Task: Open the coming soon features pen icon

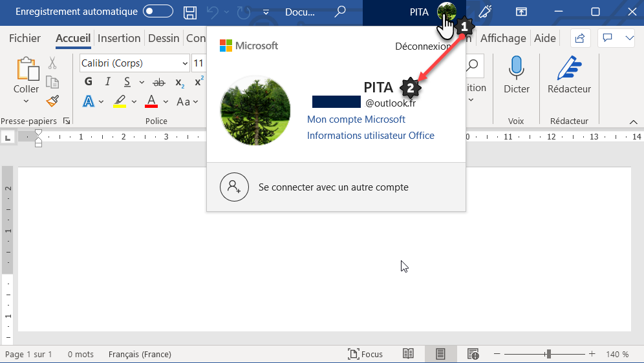Action: coord(486,12)
